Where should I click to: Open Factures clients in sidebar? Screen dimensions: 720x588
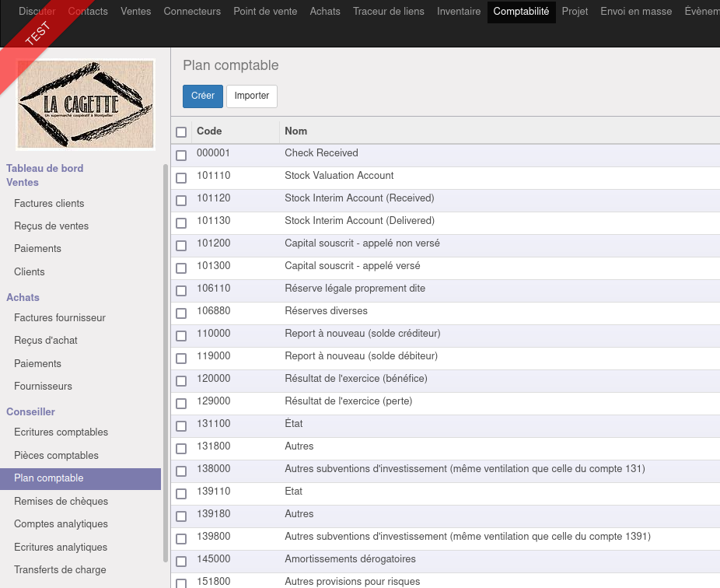(49, 204)
